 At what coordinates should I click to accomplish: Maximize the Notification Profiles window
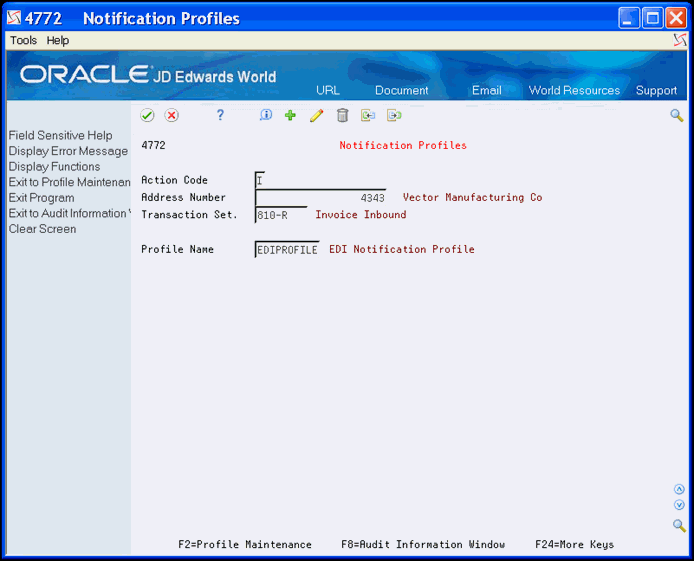point(652,18)
